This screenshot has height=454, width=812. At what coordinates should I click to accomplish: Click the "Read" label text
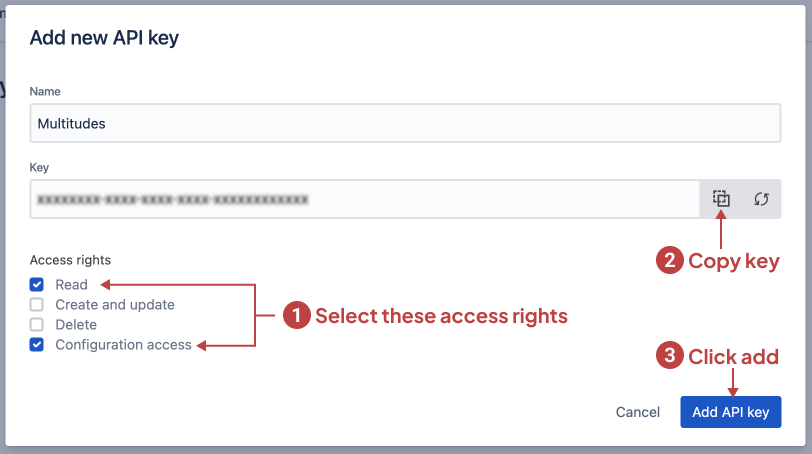(72, 285)
